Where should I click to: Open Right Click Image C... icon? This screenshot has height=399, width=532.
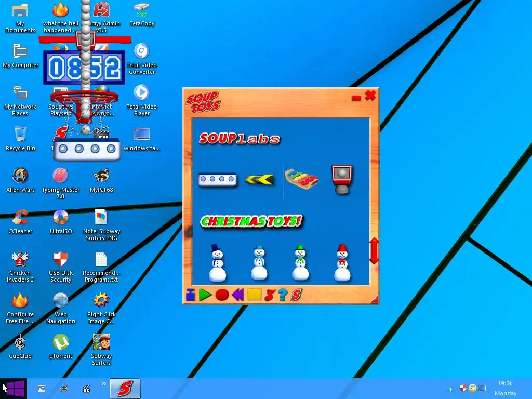point(101,309)
